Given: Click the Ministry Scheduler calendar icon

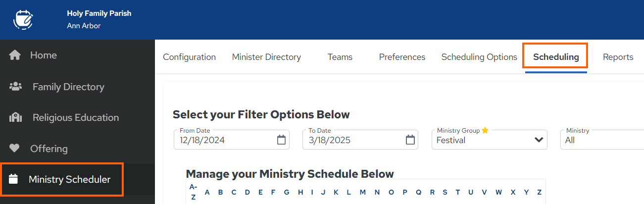Looking at the screenshot, I should [14, 179].
